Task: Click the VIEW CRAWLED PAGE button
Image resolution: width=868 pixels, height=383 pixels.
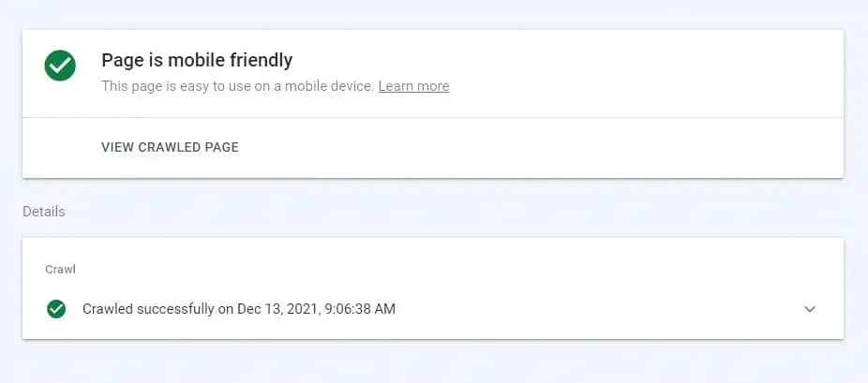Action: (170, 148)
